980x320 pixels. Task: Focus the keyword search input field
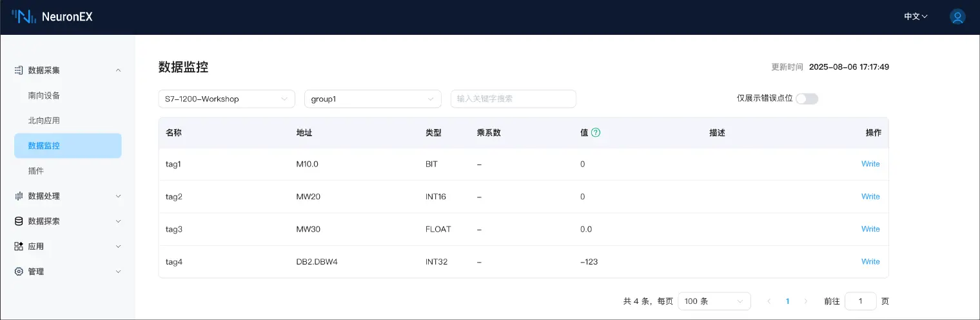coord(513,99)
